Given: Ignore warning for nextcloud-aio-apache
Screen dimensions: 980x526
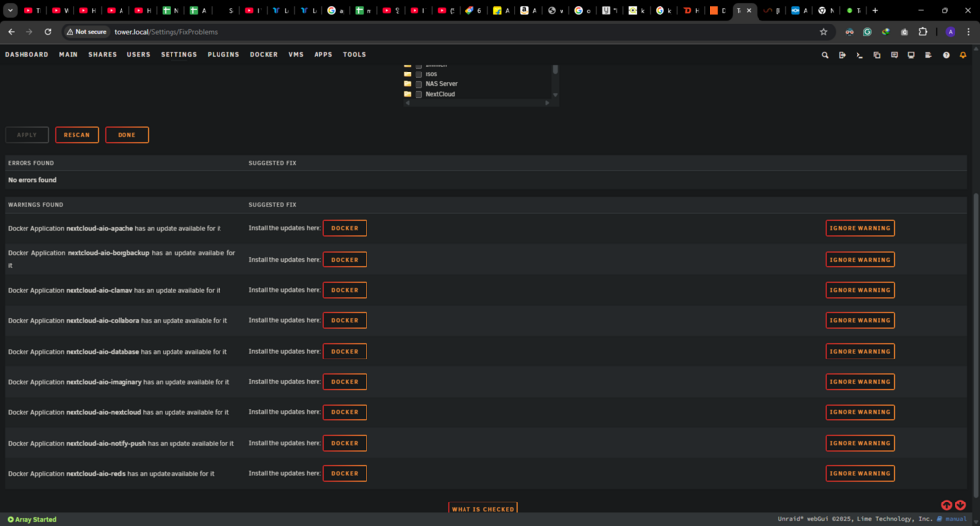Looking at the screenshot, I should coord(860,228).
